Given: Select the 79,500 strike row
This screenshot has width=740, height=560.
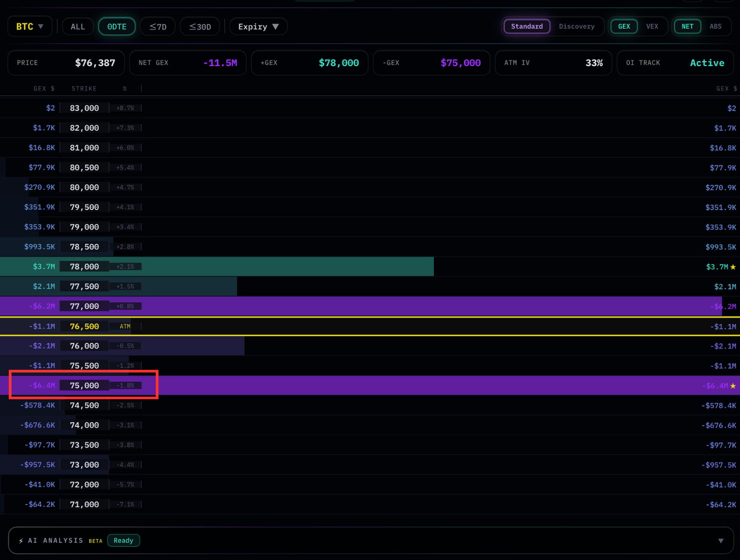Looking at the screenshot, I should pos(370,207).
